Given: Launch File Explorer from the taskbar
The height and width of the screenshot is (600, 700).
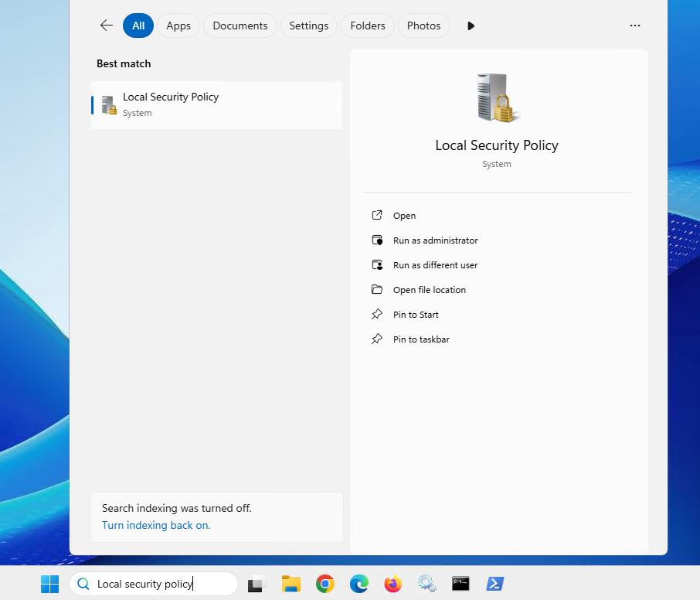Looking at the screenshot, I should click(291, 585).
